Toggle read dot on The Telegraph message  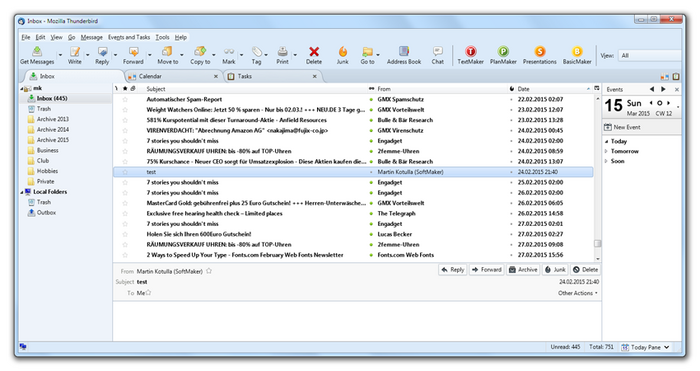click(x=371, y=213)
